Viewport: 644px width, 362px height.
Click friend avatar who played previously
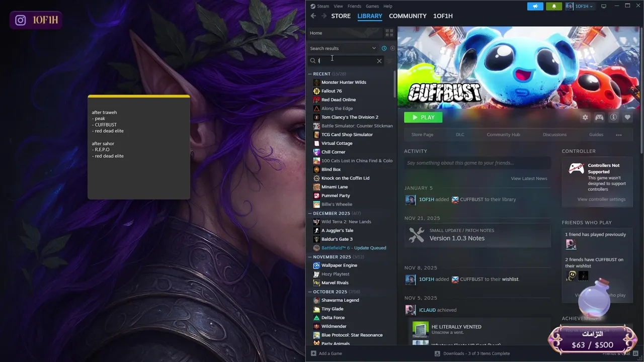pos(571,244)
